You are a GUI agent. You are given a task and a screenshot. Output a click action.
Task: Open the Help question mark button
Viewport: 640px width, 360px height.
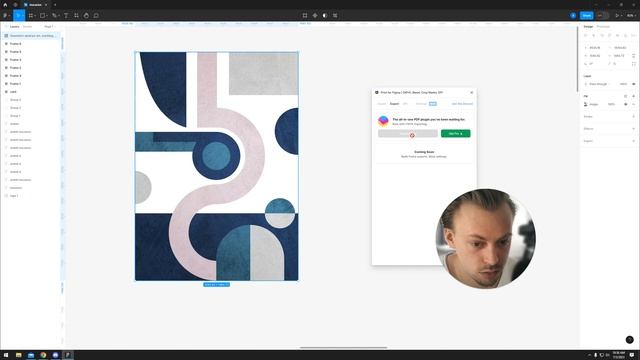(629, 340)
